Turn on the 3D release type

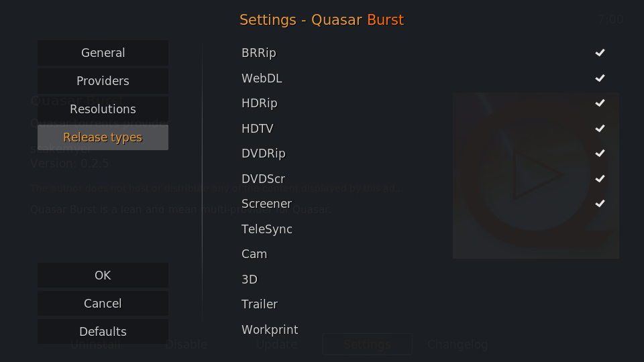pos(423,279)
